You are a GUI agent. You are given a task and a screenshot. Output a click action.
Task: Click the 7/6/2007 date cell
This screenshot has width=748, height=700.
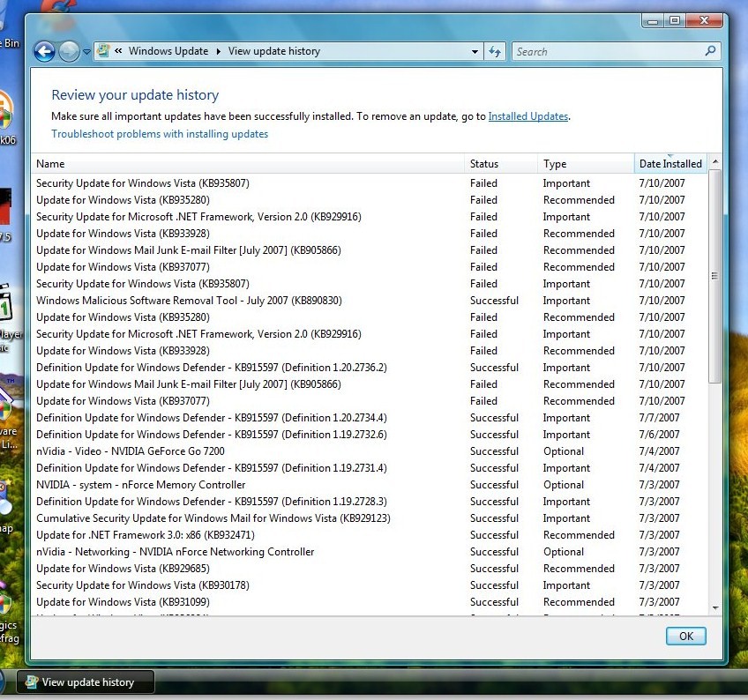tap(659, 435)
